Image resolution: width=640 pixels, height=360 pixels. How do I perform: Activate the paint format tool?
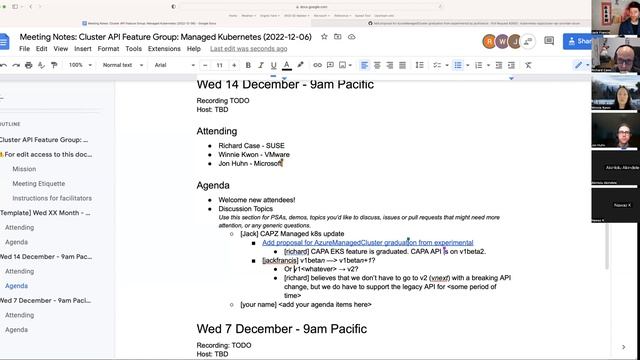[x=54, y=65]
